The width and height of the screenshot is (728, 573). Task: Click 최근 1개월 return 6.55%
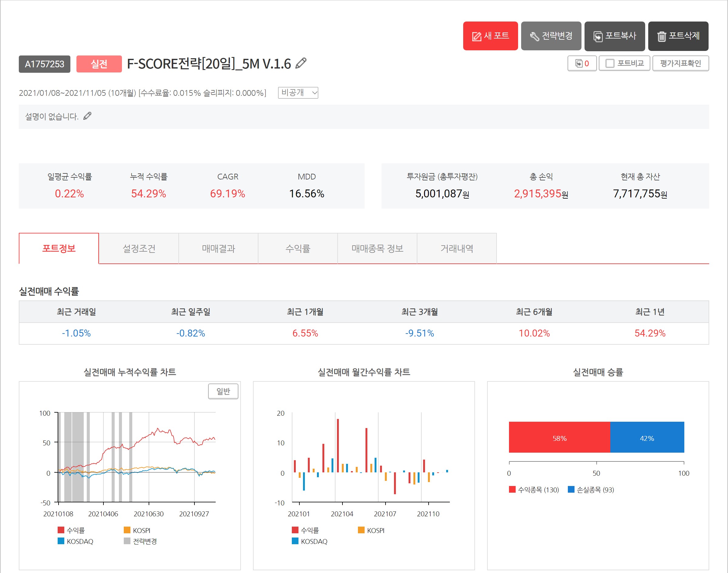click(305, 333)
